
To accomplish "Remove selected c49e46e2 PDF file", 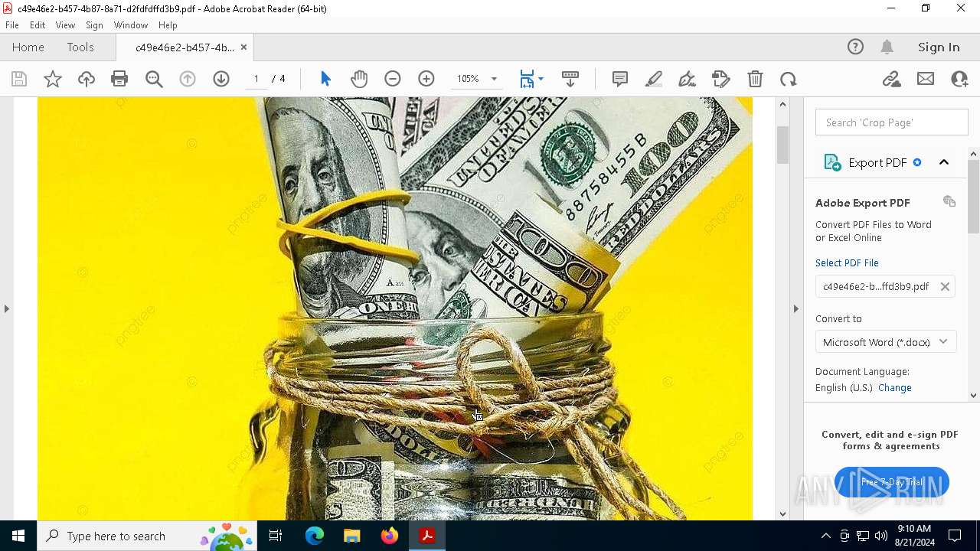I will (x=945, y=286).
